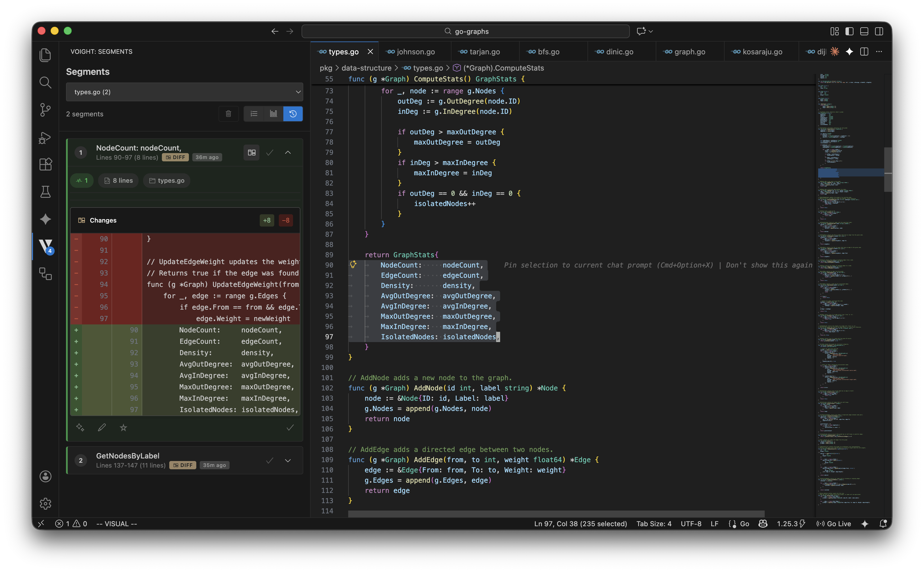Expand the GetNodesByLabel segment
This screenshot has height=572, width=924.
tap(288, 460)
